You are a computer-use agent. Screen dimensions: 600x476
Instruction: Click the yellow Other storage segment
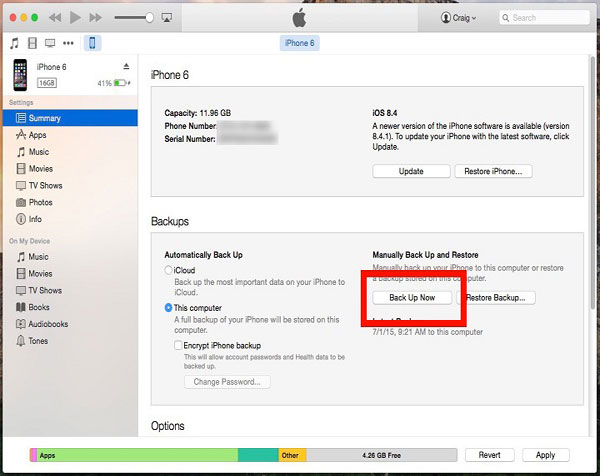[x=292, y=455]
